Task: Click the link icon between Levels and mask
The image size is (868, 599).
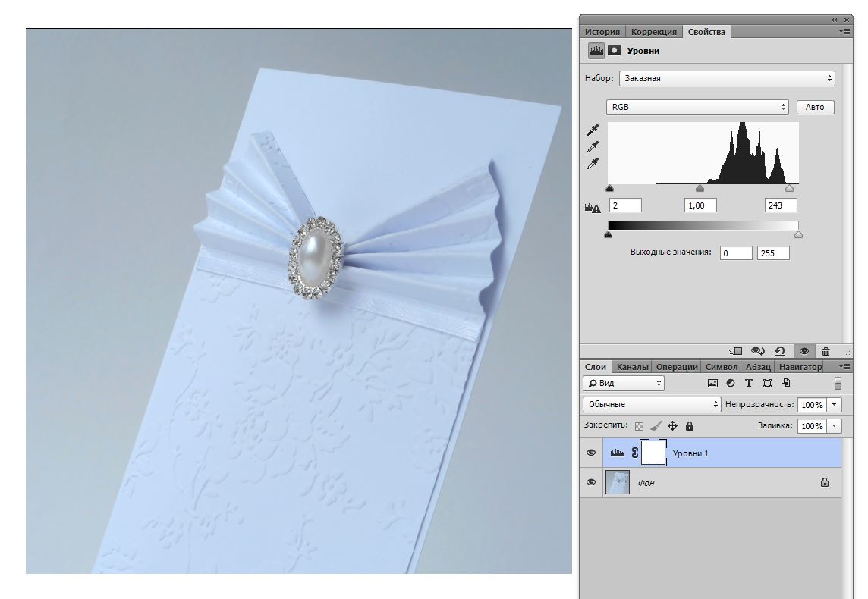Action: 635,453
